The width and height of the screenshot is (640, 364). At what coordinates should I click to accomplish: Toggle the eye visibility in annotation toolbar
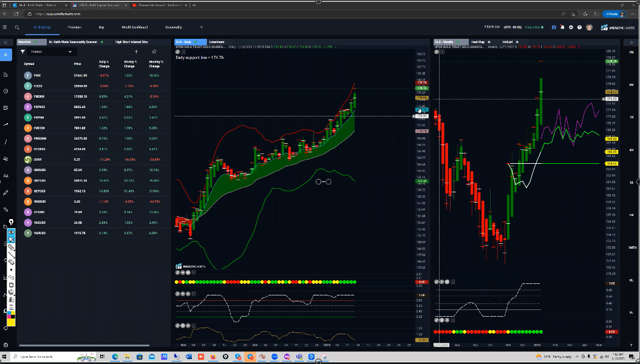coord(12,232)
